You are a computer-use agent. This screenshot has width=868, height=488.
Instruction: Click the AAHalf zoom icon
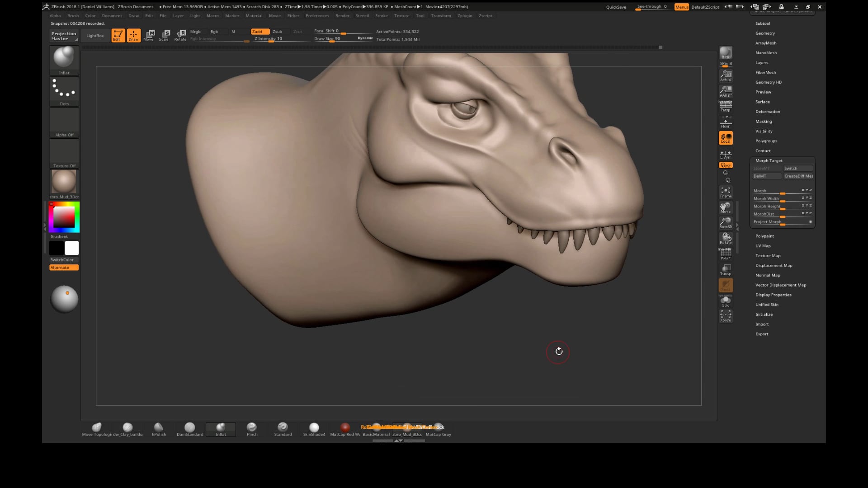pos(726,91)
